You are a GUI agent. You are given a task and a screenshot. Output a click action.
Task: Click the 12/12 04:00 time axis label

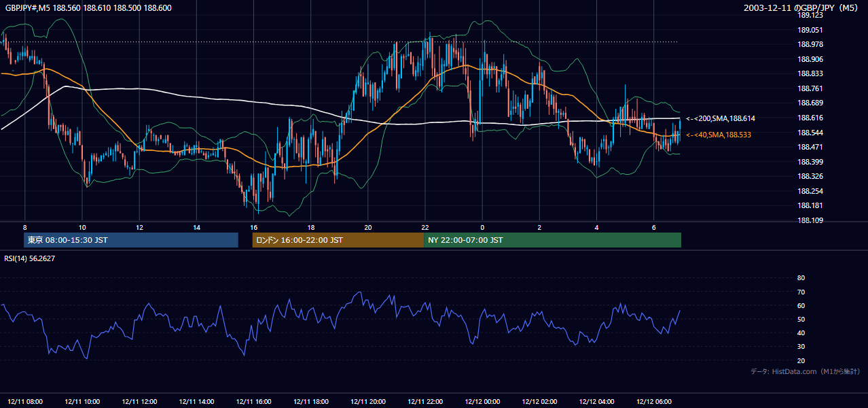pos(596,402)
